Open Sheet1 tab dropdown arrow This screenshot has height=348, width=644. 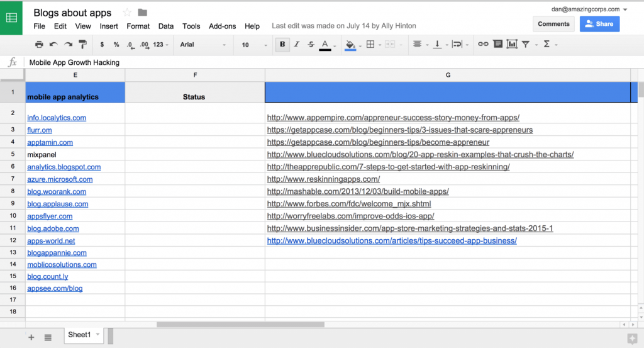click(97, 334)
